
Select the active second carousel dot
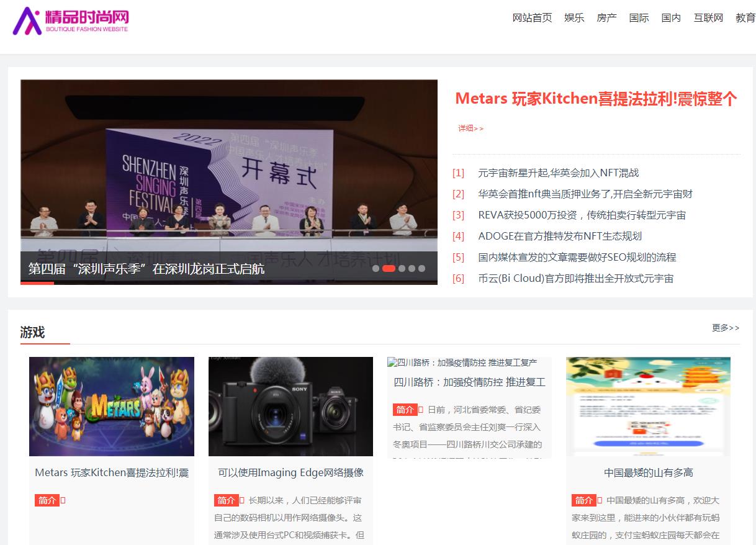coord(389,269)
